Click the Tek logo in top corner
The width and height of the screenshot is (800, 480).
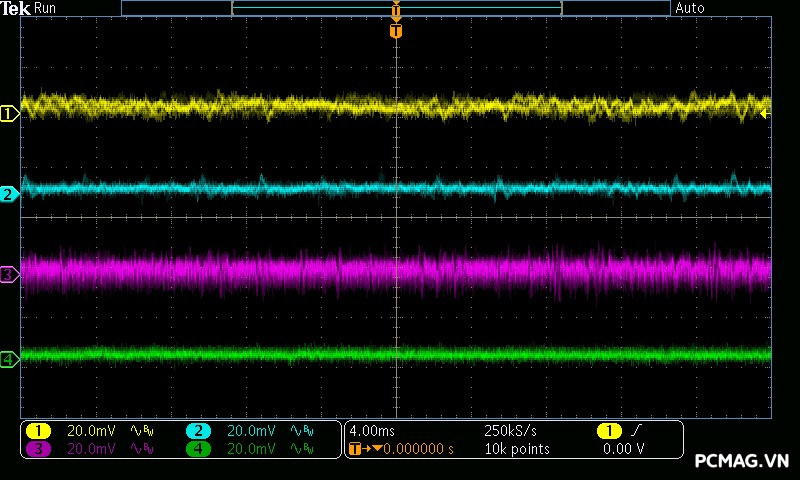15,8
